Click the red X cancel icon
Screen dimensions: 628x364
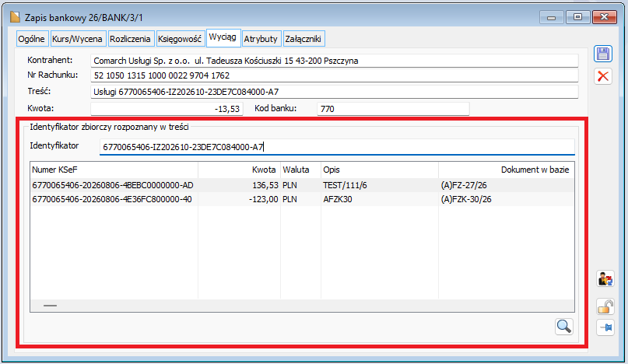603,76
